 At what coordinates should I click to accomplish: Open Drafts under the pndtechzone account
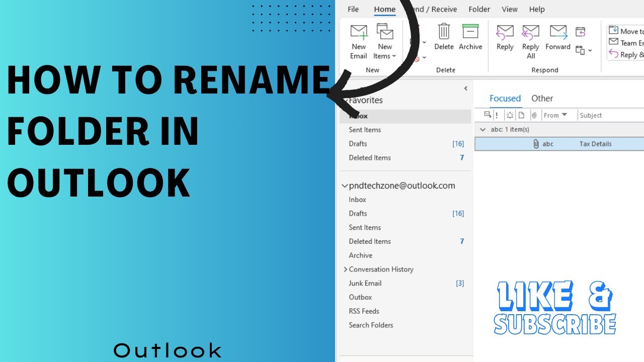point(358,214)
